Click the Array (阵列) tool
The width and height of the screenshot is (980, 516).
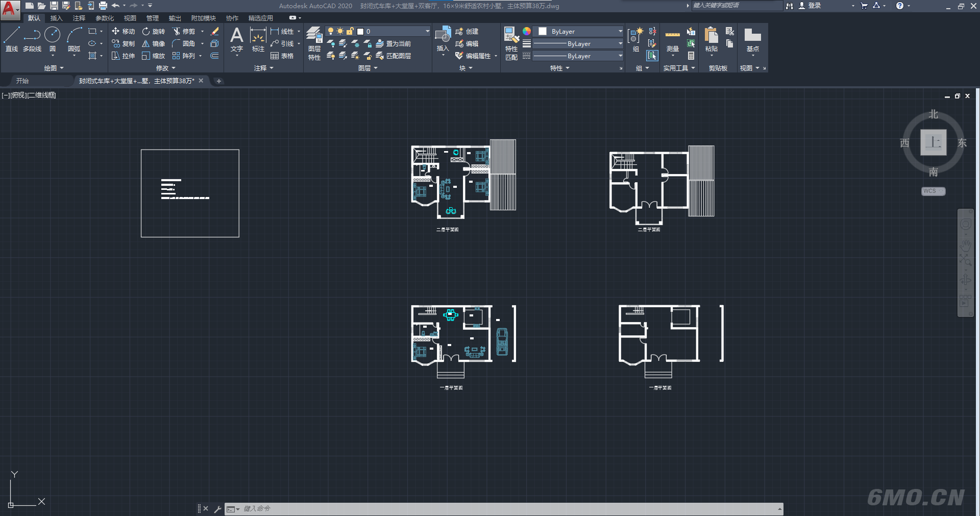(x=184, y=56)
